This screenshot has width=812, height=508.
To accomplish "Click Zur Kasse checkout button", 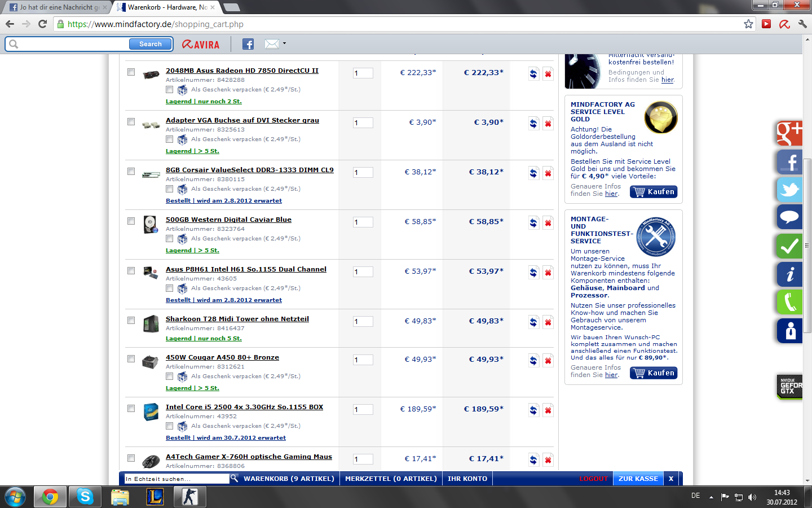I will [x=638, y=479].
